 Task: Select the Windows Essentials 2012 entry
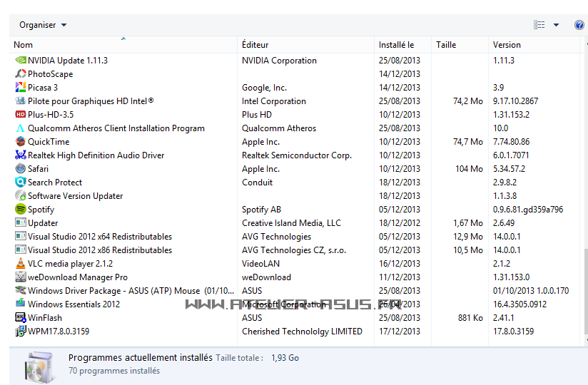pos(73,304)
